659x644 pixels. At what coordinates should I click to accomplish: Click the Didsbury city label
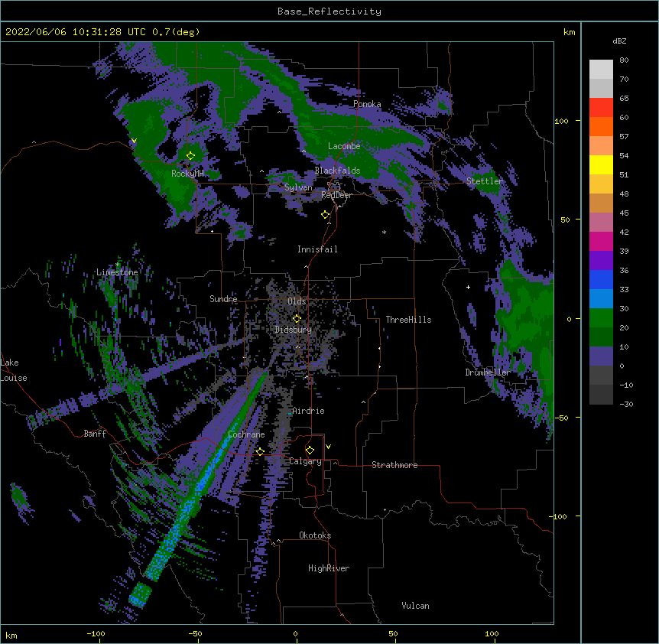294,330
